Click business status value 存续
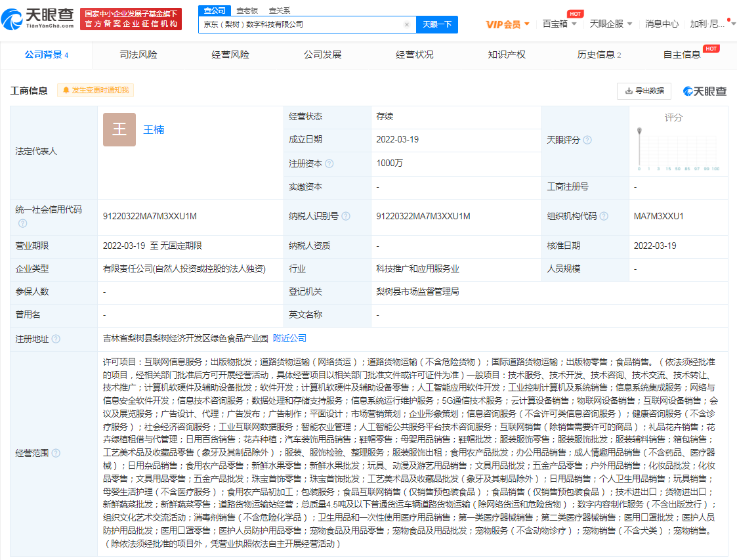This screenshot has height=560, width=737. [x=385, y=117]
